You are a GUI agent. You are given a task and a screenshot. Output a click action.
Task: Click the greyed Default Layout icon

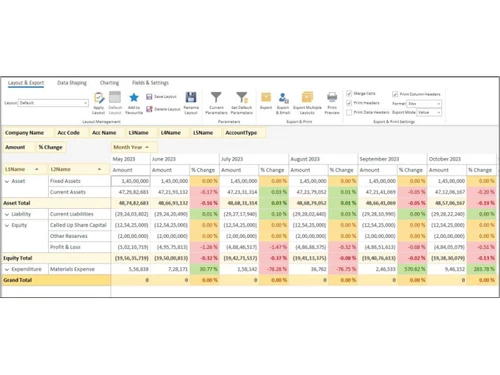click(115, 97)
